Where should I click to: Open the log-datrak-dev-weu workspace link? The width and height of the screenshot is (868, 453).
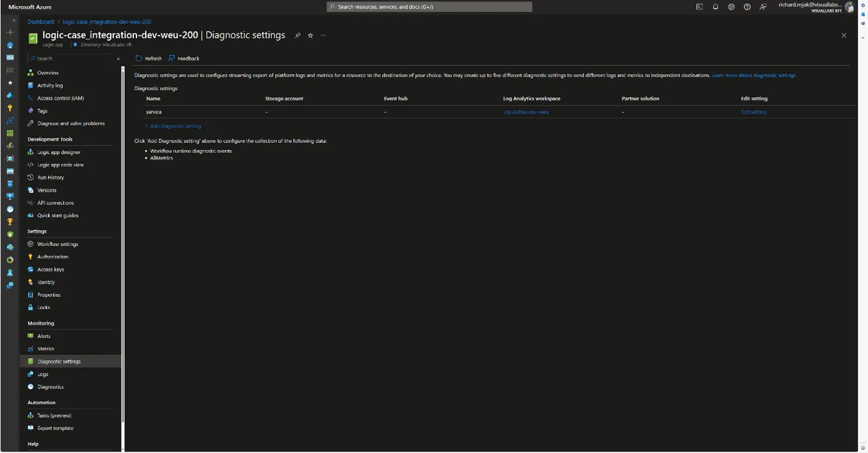click(x=526, y=112)
